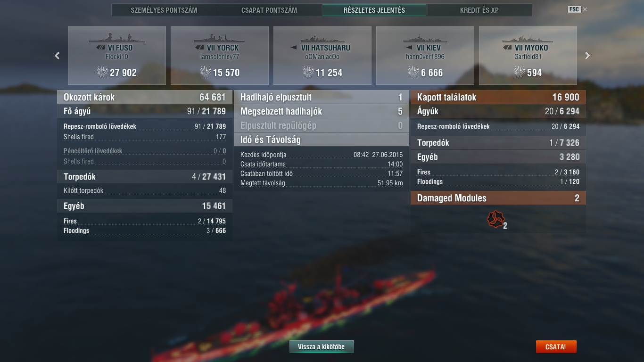Open the Kredit és XP tab
The image size is (644, 362).
click(479, 10)
